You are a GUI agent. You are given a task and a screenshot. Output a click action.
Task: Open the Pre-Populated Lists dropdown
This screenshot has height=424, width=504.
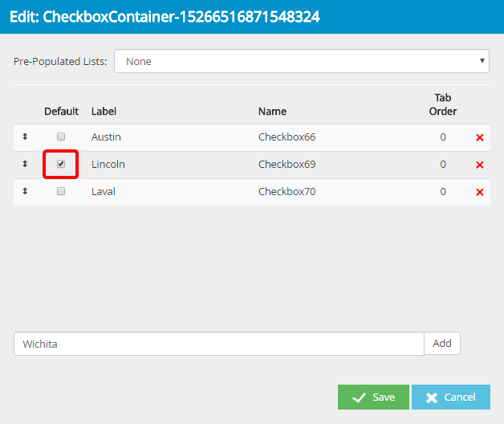click(x=301, y=61)
